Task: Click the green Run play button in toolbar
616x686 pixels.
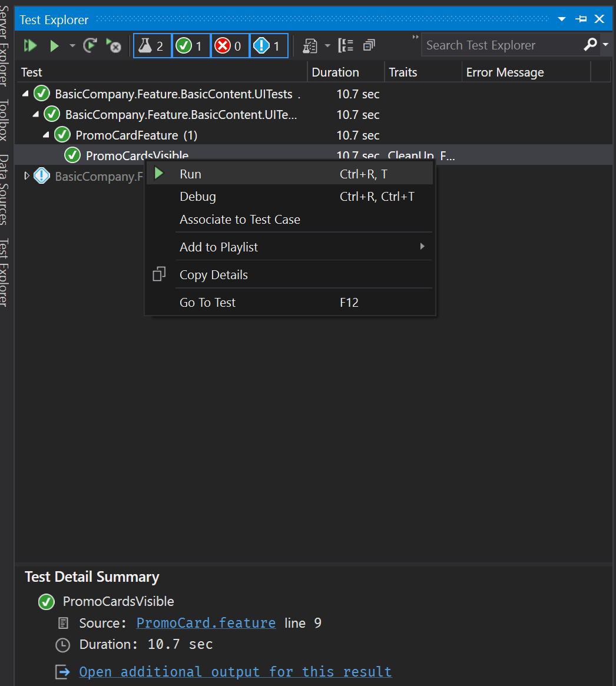Action: 54,46
